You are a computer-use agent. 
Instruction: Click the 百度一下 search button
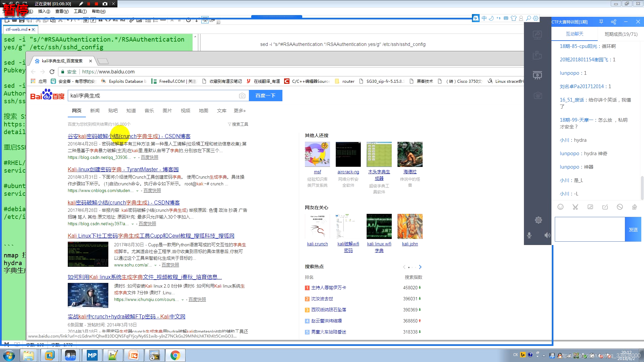[265, 96]
